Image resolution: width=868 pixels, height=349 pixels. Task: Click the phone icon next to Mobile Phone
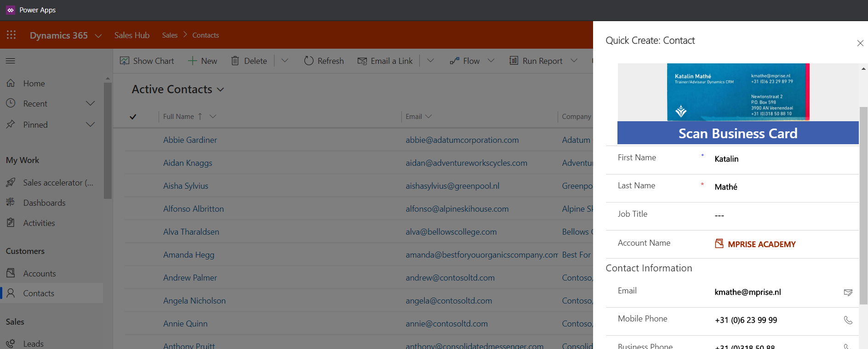click(x=848, y=320)
